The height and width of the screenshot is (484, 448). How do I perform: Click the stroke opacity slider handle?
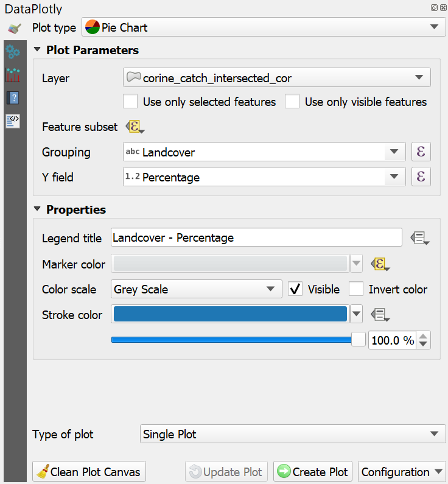(358, 339)
